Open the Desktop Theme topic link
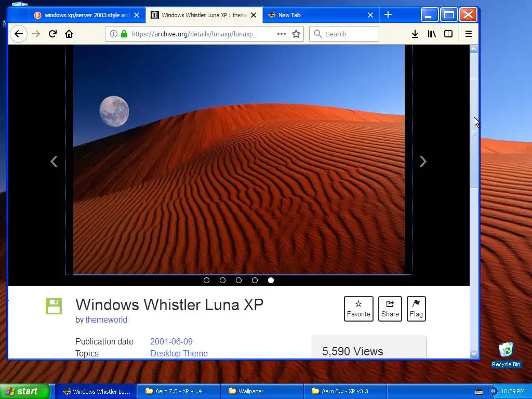This screenshot has width=532, height=399. tap(179, 353)
